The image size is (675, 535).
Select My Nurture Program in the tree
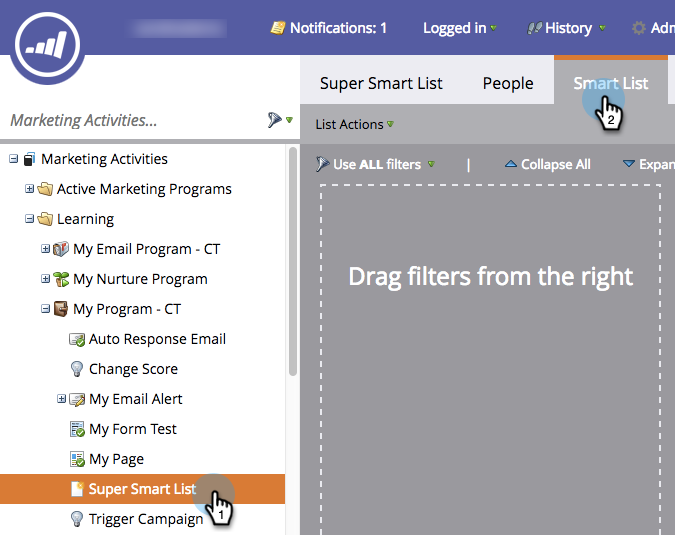[140, 279]
